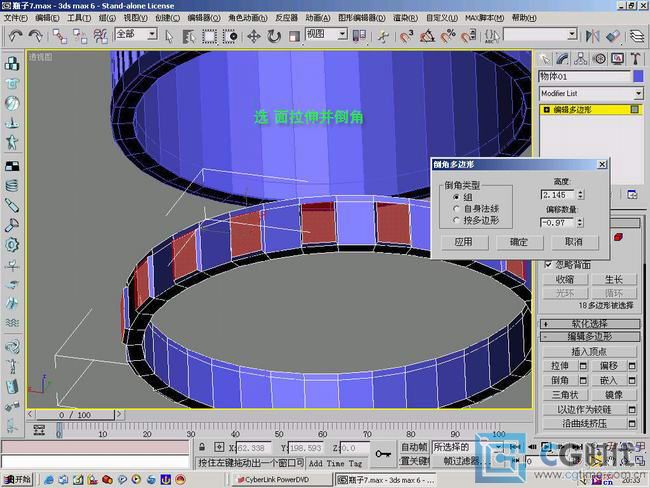The width and height of the screenshot is (650, 488).
Task: Click the 生长 selection button
Action: coord(614,279)
